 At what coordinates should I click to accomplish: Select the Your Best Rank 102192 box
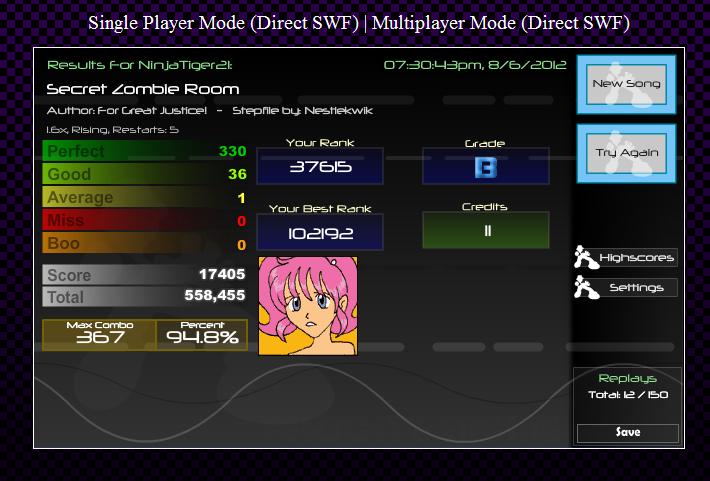(x=320, y=232)
